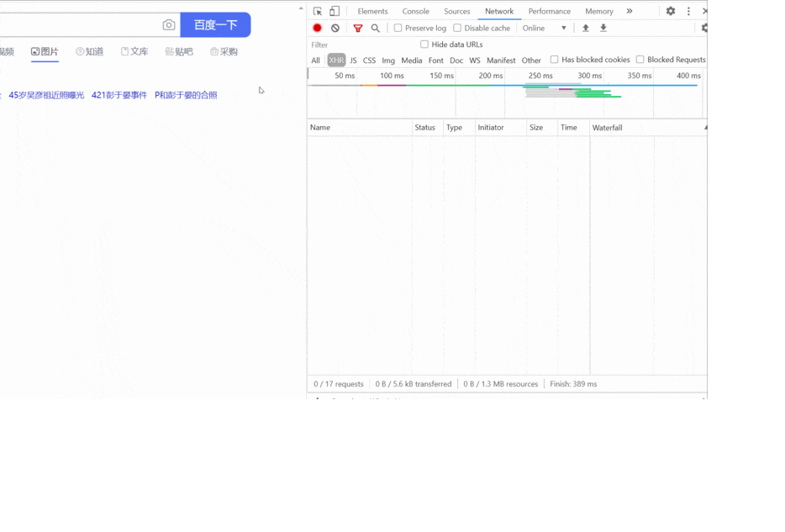Viewport: 785px width, 532px height.
Task: Open network settings gear at toolbar end
Action: click(704, 28)
